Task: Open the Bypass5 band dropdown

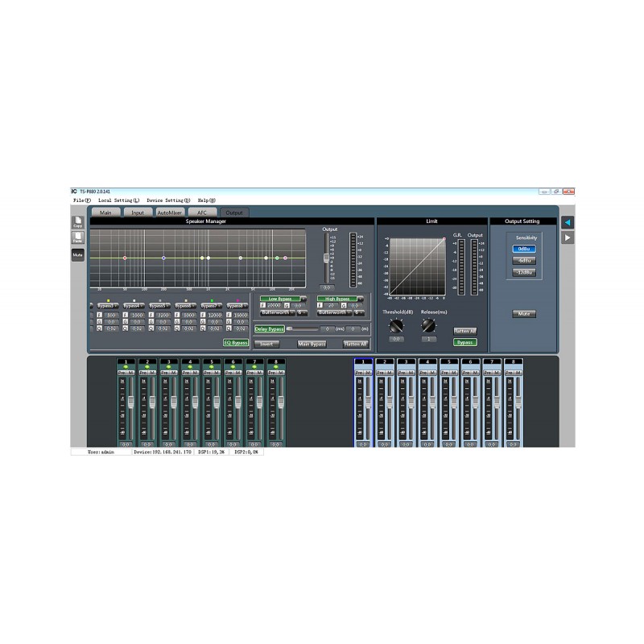Action: 159,304
